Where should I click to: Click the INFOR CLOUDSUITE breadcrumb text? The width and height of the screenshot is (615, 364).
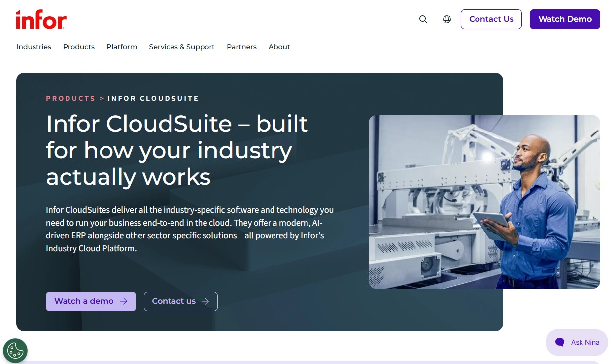click(153, 99)
